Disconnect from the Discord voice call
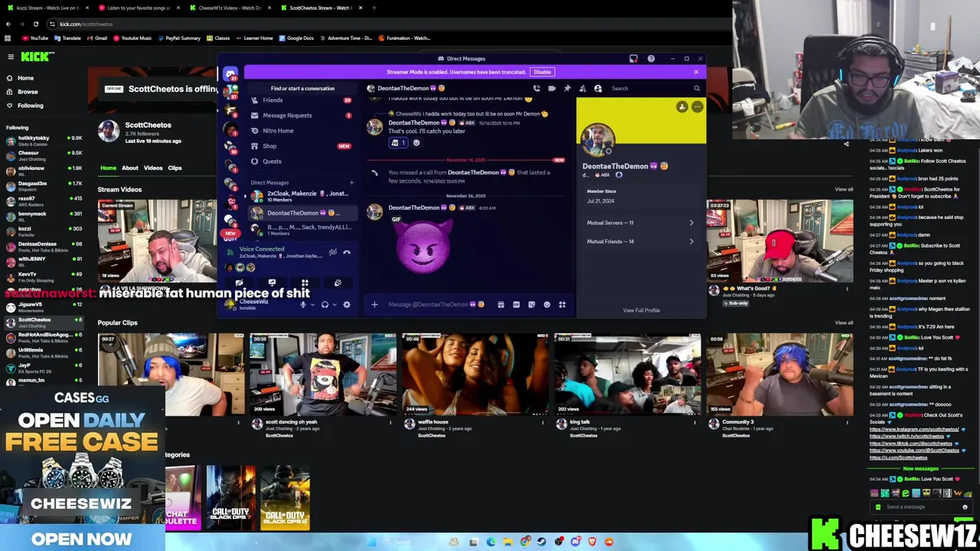The image size is (980, 551). tap(347, 252)
